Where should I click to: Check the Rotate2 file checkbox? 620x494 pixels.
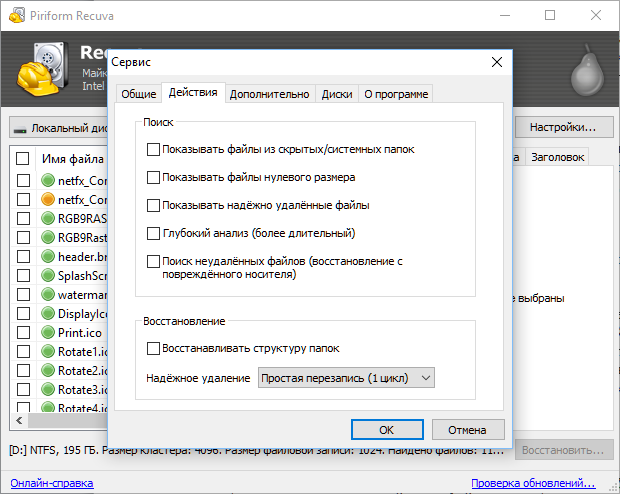pyautogui.click(x=23, y=370)
